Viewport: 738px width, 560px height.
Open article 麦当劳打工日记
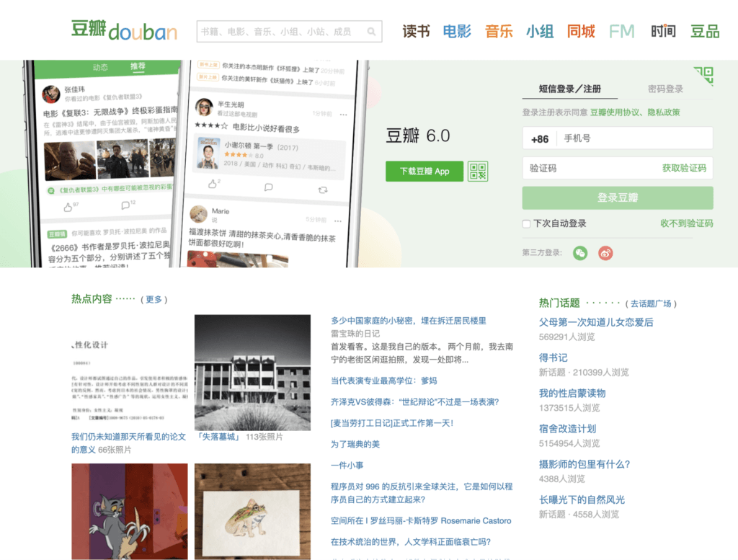391,423
